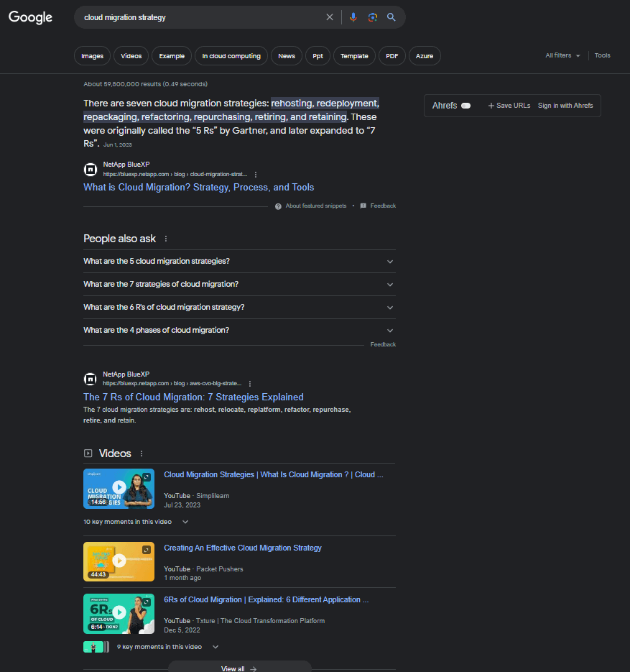The width and height of the screenshot is (630, 672).
Task: Play the Packet Pushers 44:43 video thumbnail
Action: (x=119, y=561)
